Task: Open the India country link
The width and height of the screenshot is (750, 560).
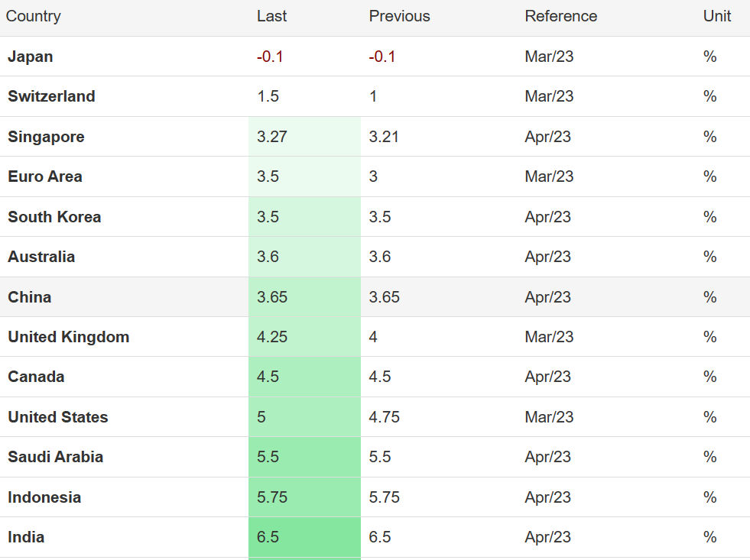Action: click(x=26, y=537)
